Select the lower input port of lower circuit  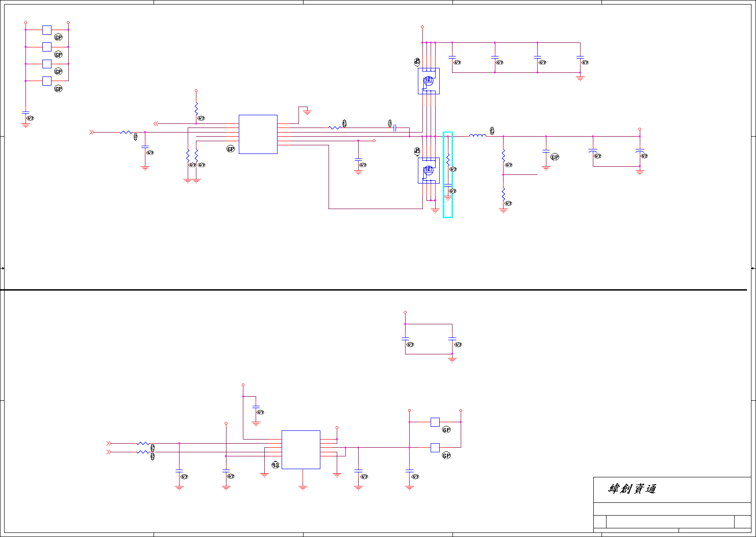point(108,452)
